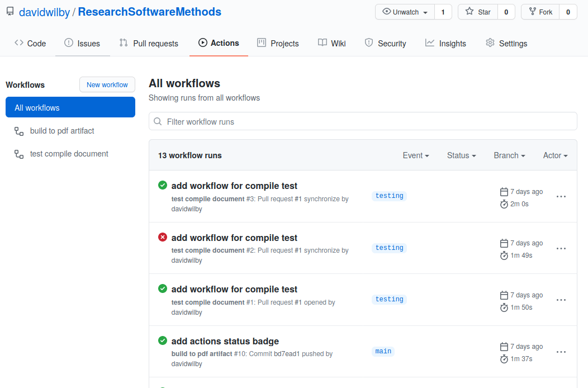This screenshot has height=388, width=588.
Task: Expand the Branch filter dropdown
Action: pyautogui.click(x=509, y=155)
